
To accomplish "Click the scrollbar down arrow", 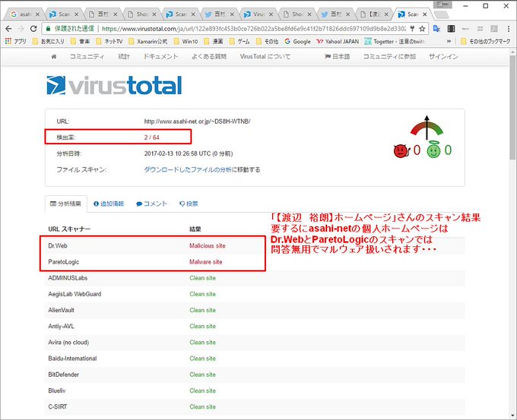I will coord(513,415).
